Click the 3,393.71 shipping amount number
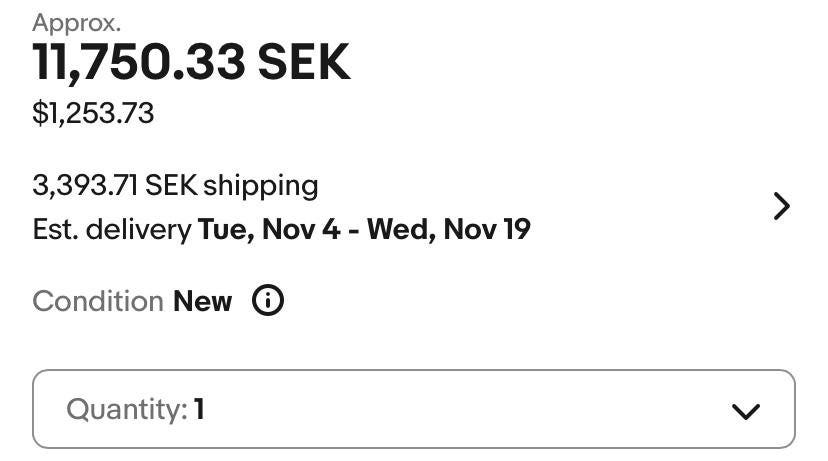The image size is (828, 461). pos(86,185)
